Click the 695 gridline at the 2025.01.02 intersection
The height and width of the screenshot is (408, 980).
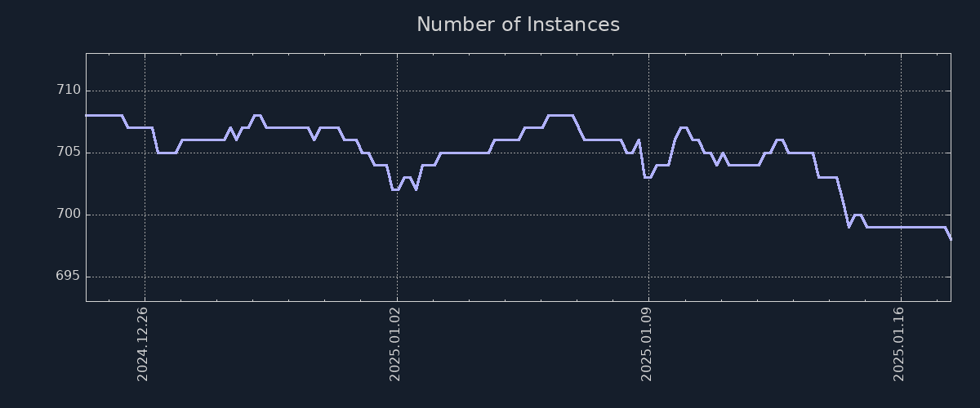(x=397, y=277)
